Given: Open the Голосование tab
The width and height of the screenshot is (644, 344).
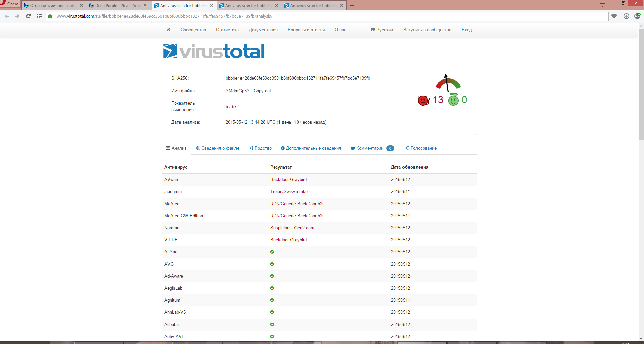Looking at the screenshot, I should [x=421, y=148].
